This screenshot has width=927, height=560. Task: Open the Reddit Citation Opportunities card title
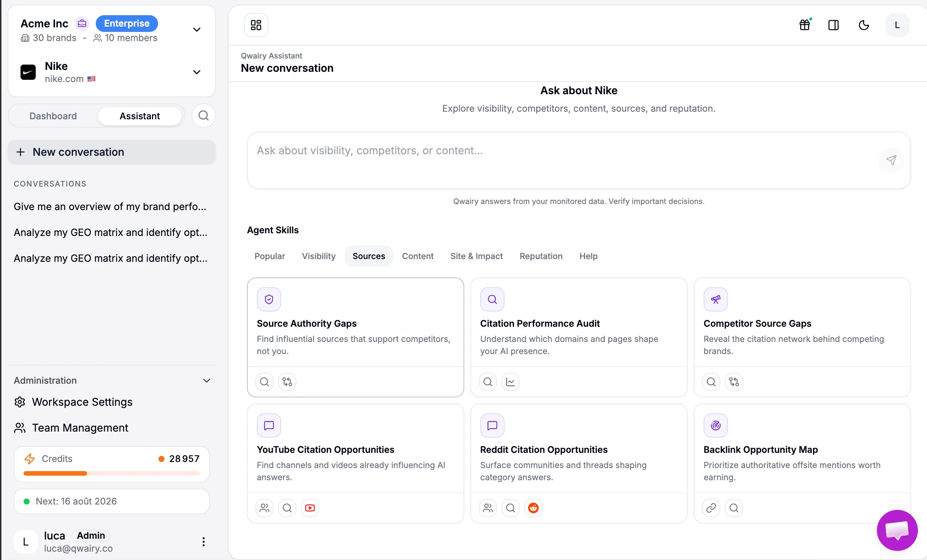tap(544, 449)
